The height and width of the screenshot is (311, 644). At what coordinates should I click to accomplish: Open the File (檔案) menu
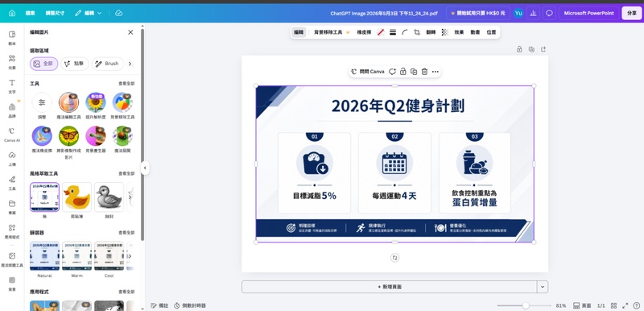coord(30,13)
